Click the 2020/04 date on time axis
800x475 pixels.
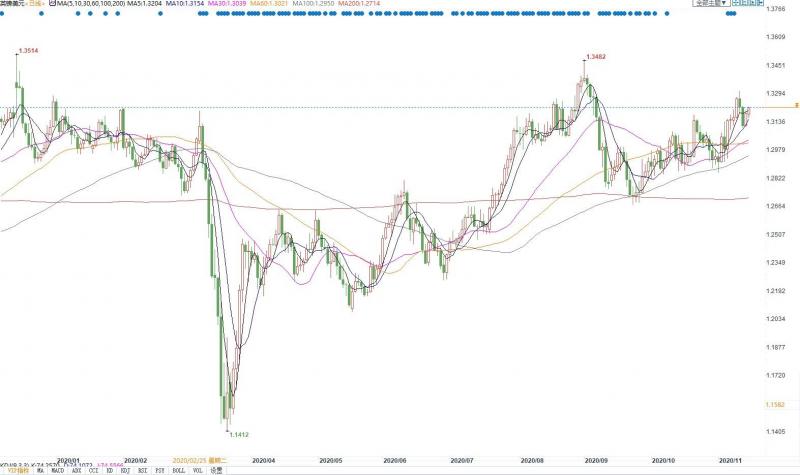[264, 460]
